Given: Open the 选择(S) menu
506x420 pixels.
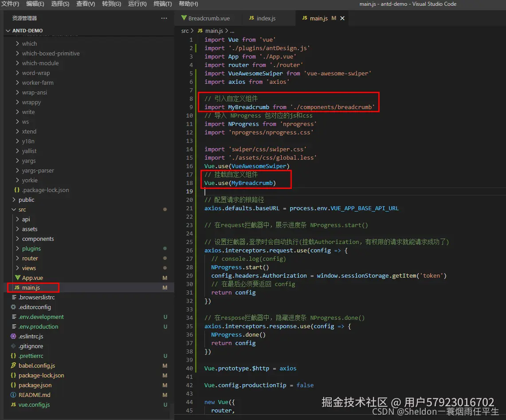Looking at the screenshot, I should click(60, 4).
